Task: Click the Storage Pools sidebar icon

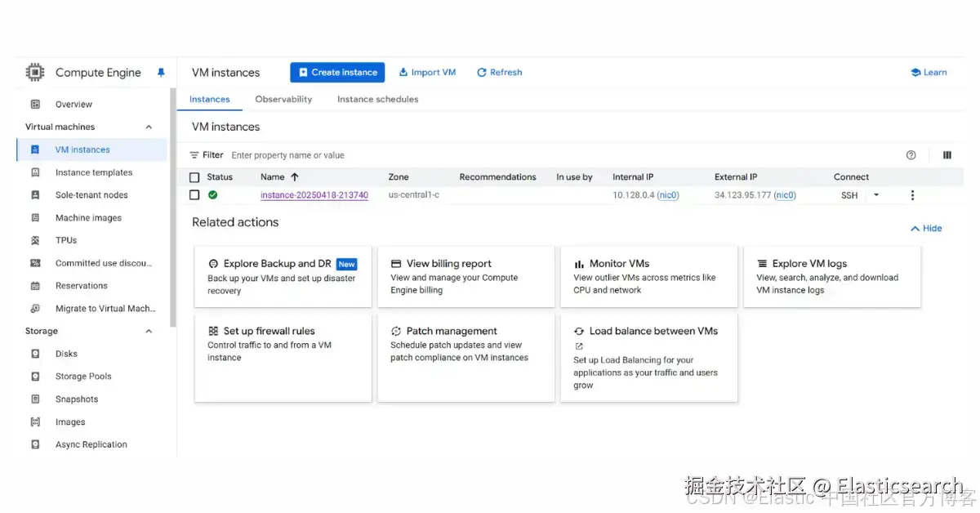Action: (35, 377)
